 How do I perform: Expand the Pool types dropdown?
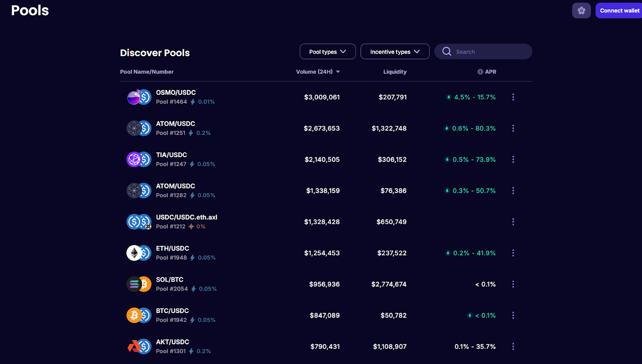point(327,52)
